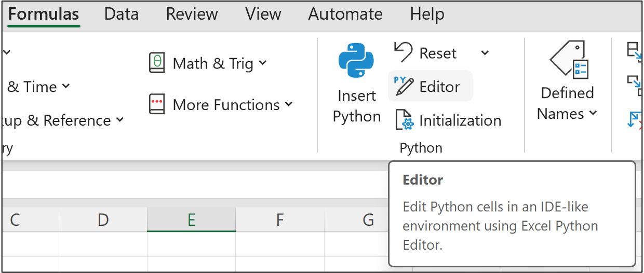Open the Lookup & Reference dropdown
This screenshot has height=273, width=644.
click(x=120, y=120)
